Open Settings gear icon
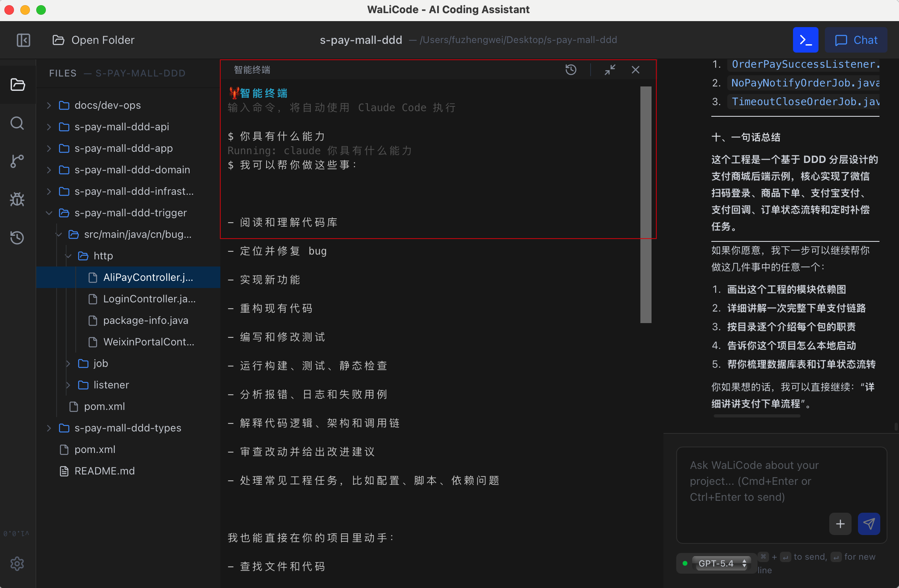 pyautogui.click(x=17, y=563)
